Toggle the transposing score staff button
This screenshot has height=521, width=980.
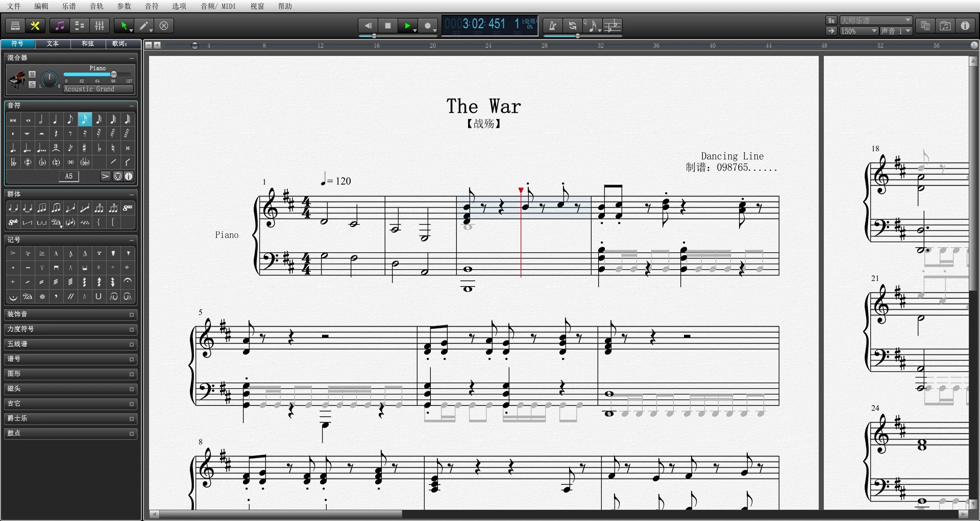[x=612, y=26]
